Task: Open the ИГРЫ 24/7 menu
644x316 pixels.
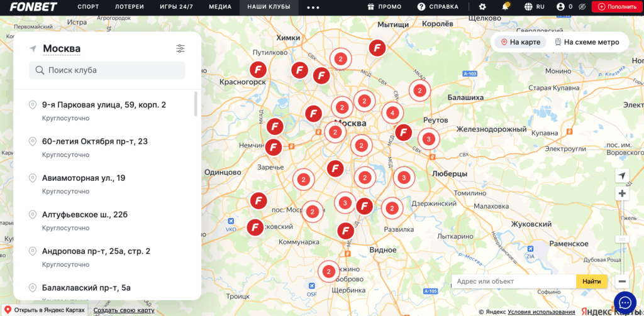Action: 176,7
